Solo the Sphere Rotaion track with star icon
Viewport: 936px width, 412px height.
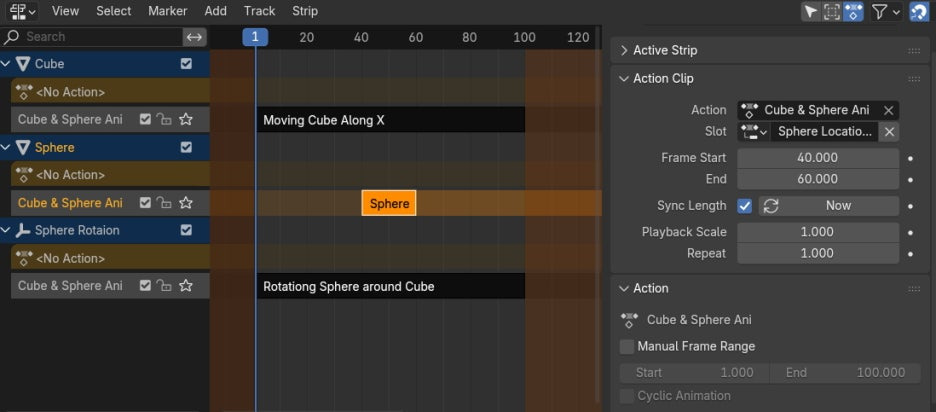[x=186, y=286]
